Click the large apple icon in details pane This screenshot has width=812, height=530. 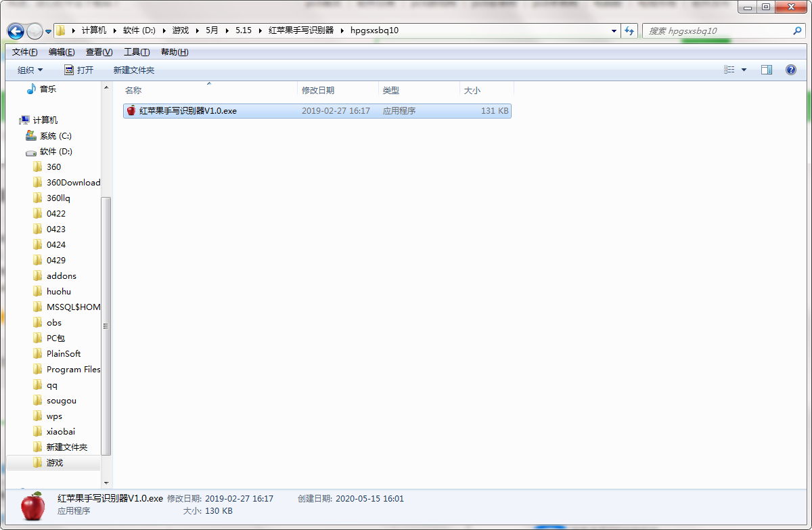click(32, 506)
